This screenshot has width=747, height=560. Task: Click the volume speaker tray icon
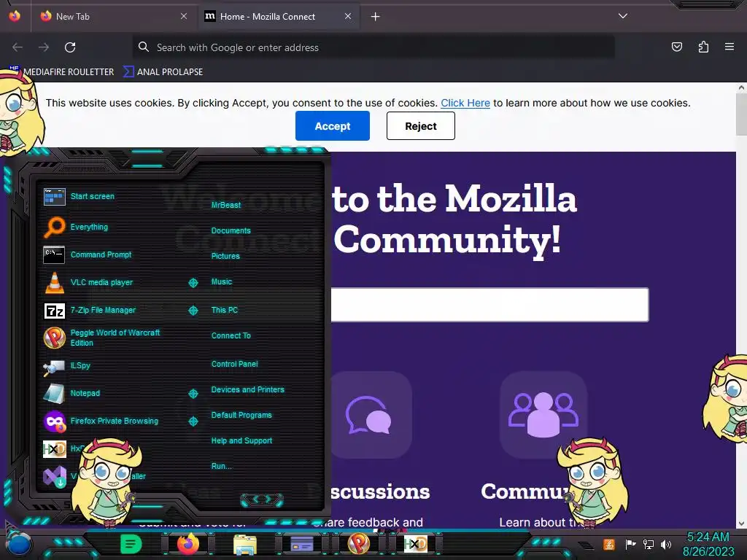[666, 544]
